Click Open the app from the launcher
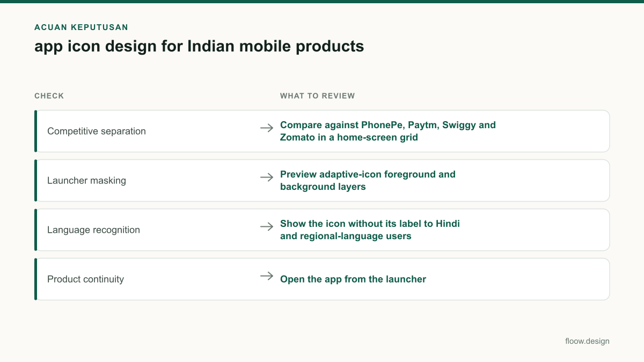Viewport: 644px width, 362px height. 353,279
